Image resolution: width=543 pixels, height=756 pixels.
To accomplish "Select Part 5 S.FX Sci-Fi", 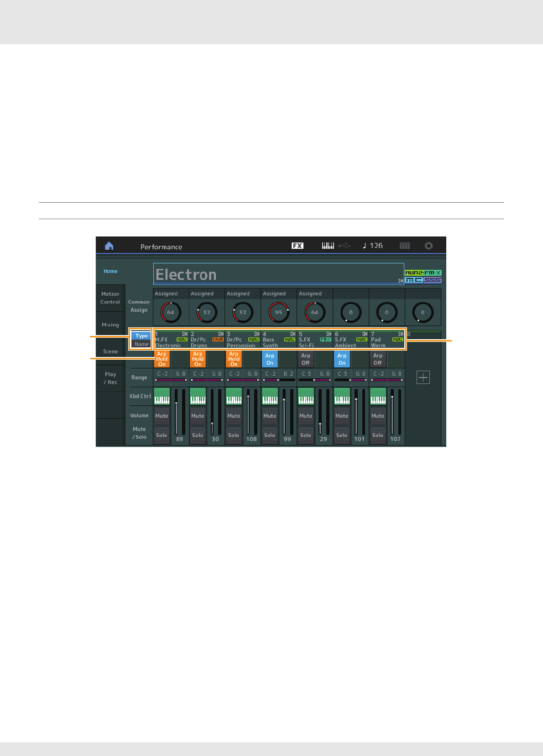I will click(x=315, y=340).
